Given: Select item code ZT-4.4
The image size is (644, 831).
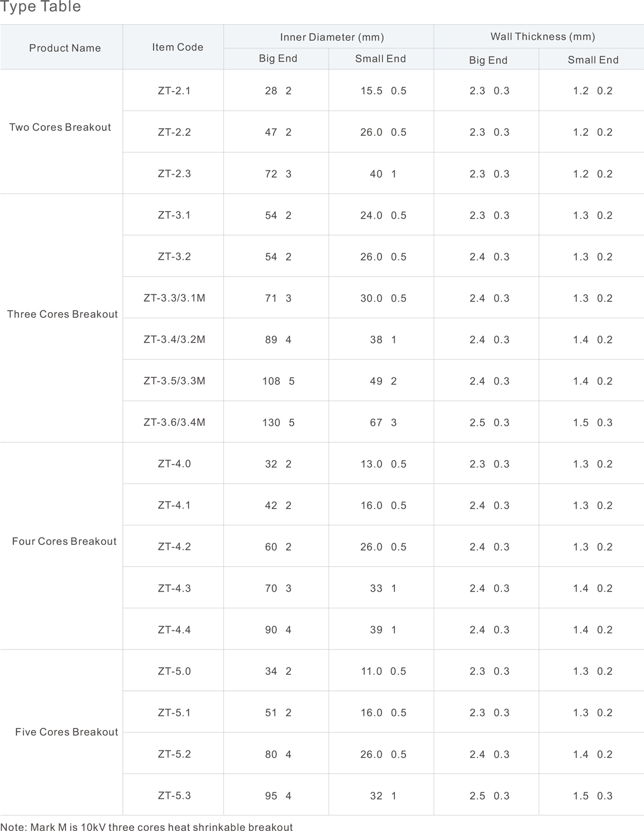Looking at the screenshot, I should click(174, 630).
